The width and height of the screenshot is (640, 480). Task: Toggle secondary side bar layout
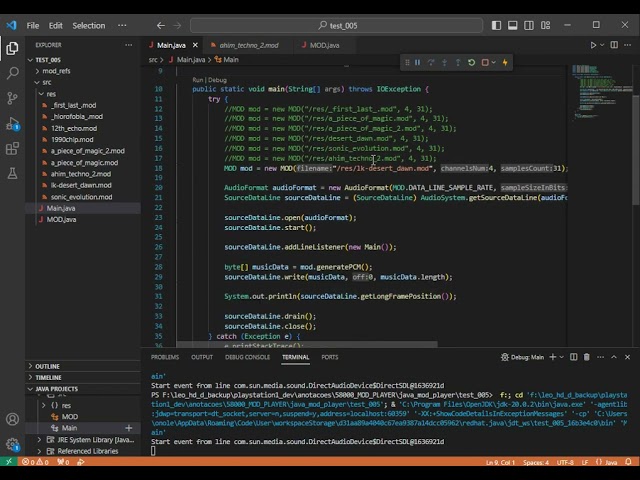[x=529, y=25]
